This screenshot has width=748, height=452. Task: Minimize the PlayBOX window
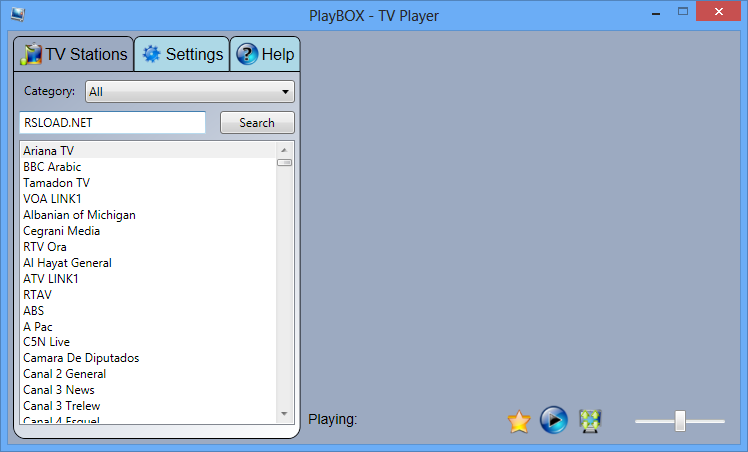(656, 12)
